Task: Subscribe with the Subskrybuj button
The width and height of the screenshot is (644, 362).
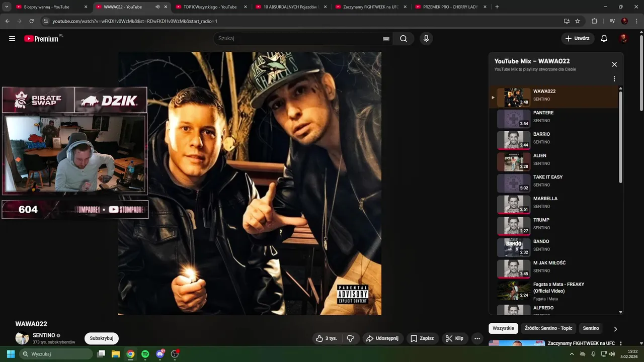Action: point(102,338)
